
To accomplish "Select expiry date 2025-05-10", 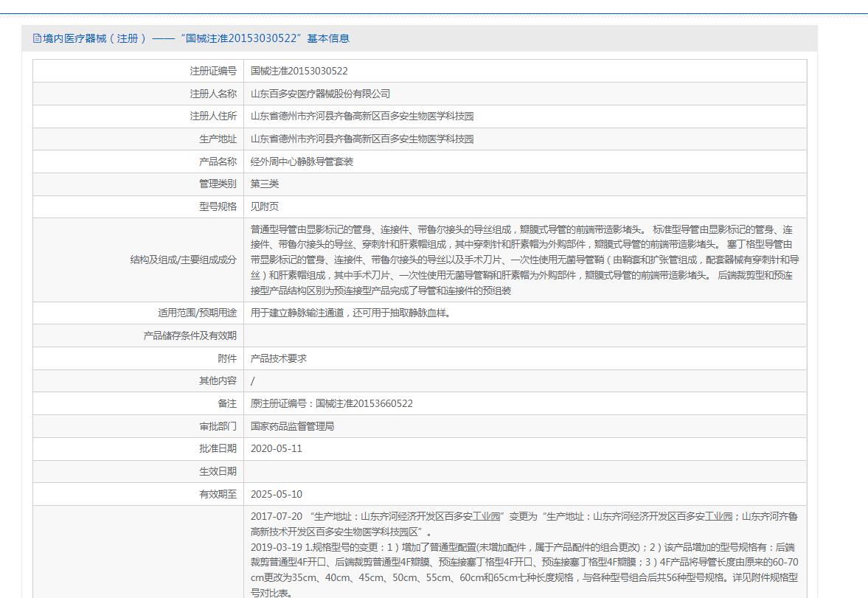I will (277, 494).
